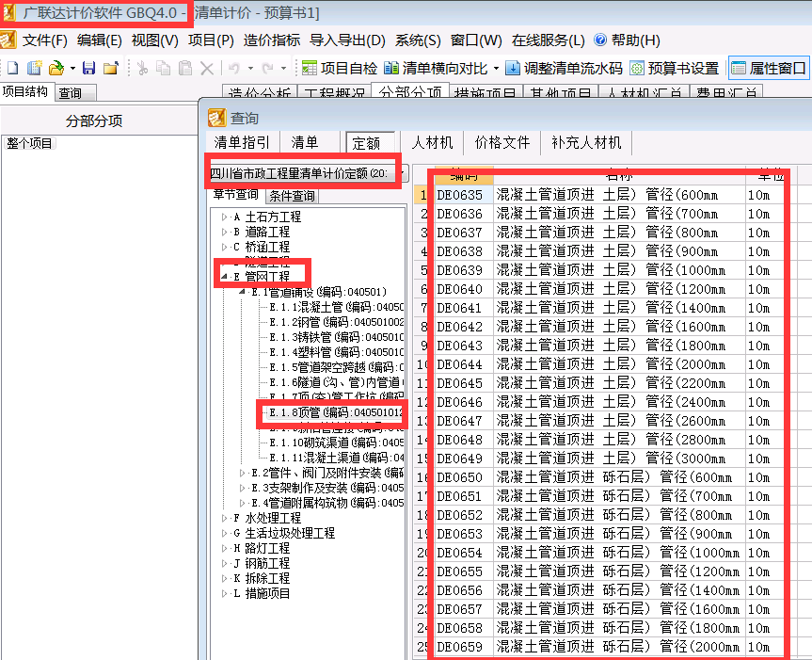Image resolution: width=812 pixels, height=660 pixels.
Task: Select row number 9 header of DE0643
Action: [x=423, y=346]
